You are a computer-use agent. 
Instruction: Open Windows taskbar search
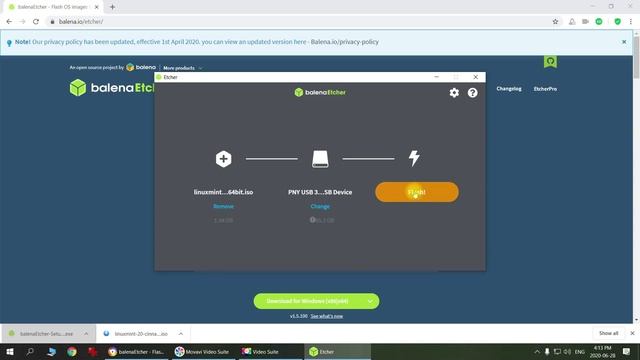point(30,351)
